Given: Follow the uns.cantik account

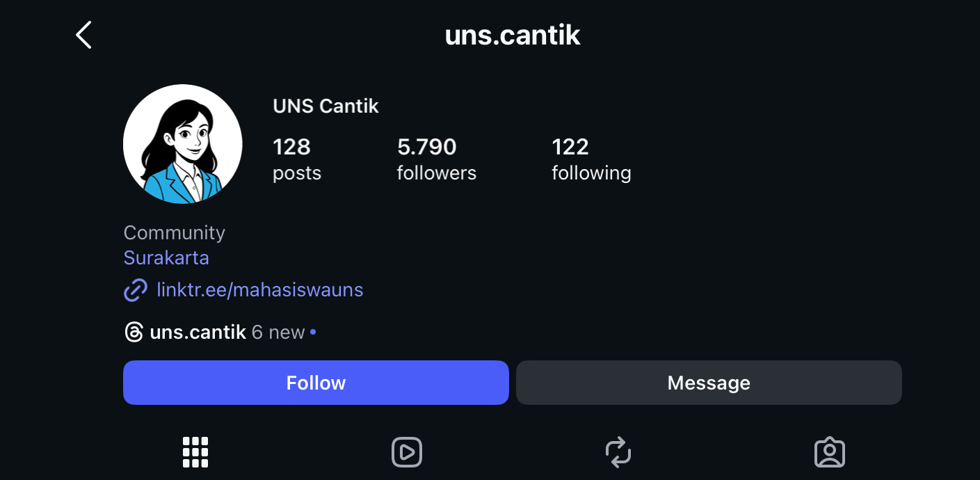Looking at the screenshot, I should 316,383.
